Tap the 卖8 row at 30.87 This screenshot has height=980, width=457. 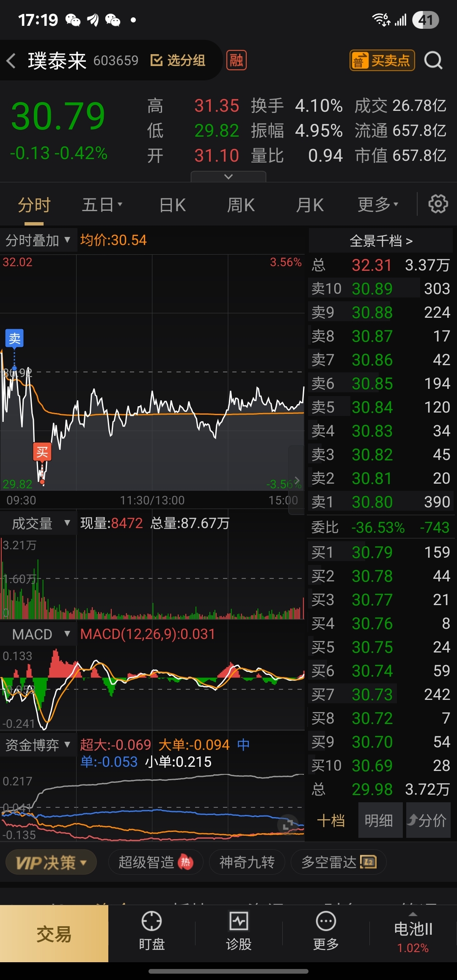point(381,336)
